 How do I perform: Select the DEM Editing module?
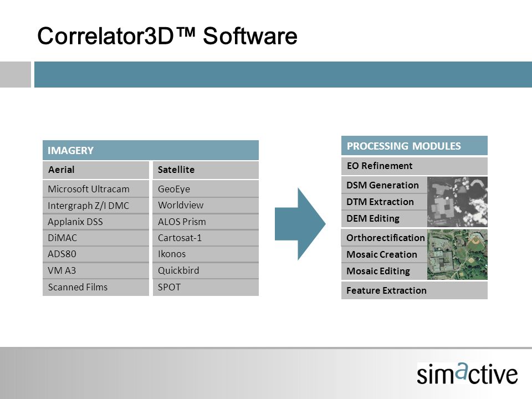click(384, 218)
